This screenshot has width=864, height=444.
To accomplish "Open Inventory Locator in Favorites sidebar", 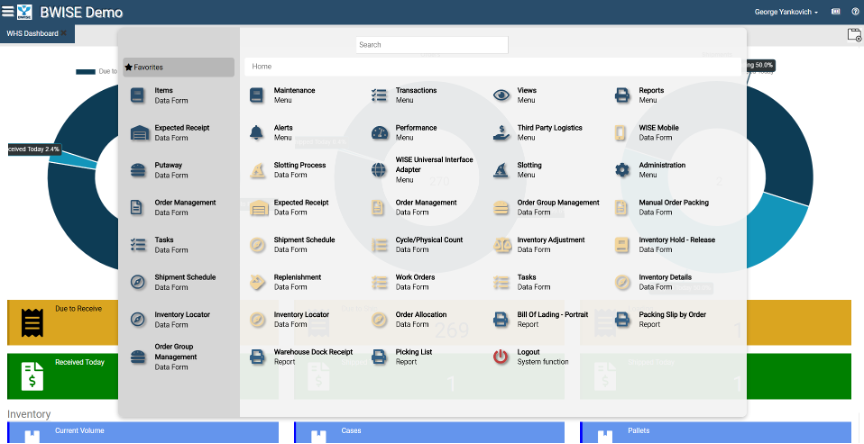I will 170,320.
